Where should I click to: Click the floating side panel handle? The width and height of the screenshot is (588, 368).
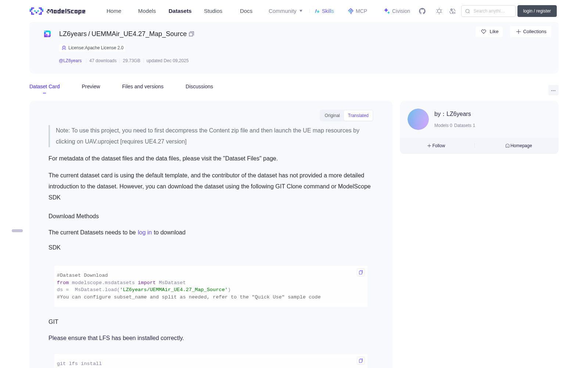(x=17, y=231)
